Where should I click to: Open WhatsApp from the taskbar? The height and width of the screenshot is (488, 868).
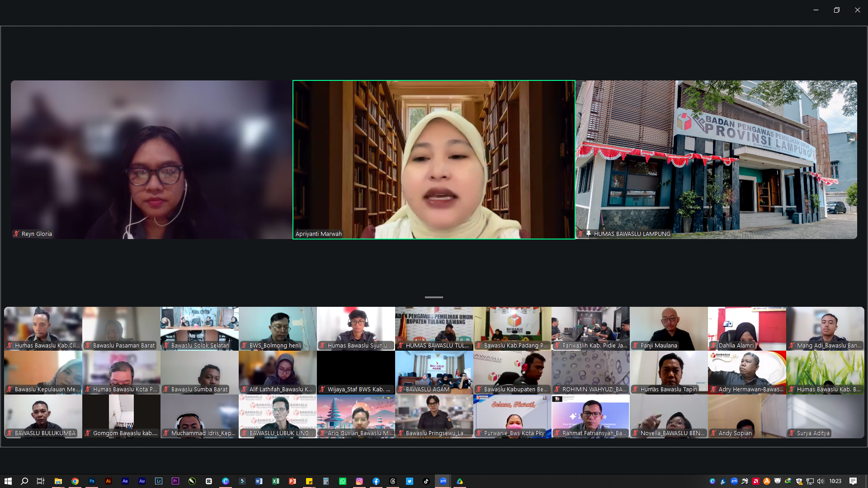(x=343, y=481)
